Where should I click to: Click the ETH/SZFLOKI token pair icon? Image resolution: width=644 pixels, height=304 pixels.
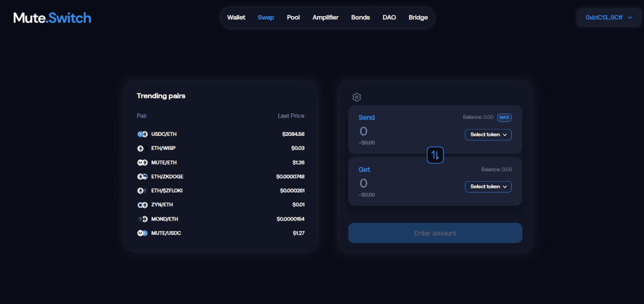[142, 191]
